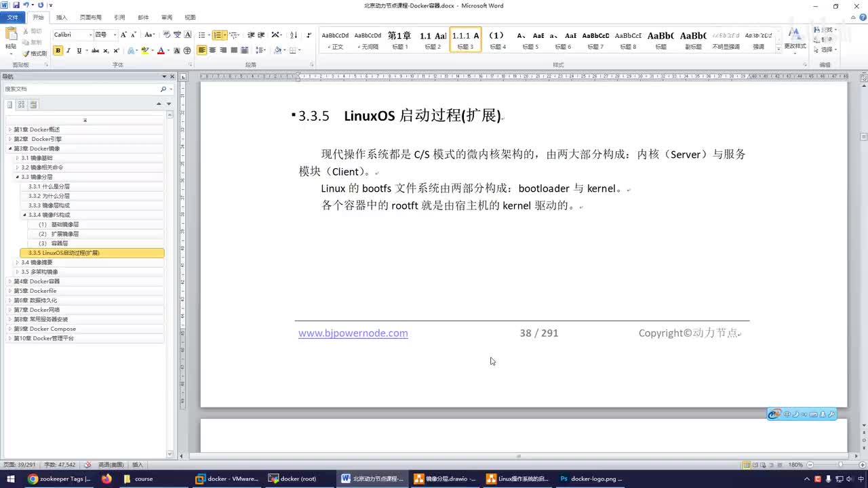The image size is (868, 488).
Task: Toggle Italic formatting
Action: [x=68, y=51]
